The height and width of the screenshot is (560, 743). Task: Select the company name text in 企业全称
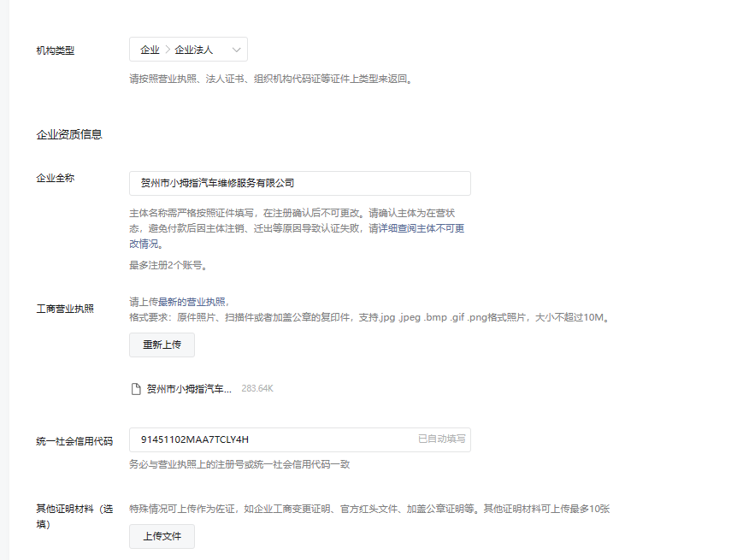213,183
